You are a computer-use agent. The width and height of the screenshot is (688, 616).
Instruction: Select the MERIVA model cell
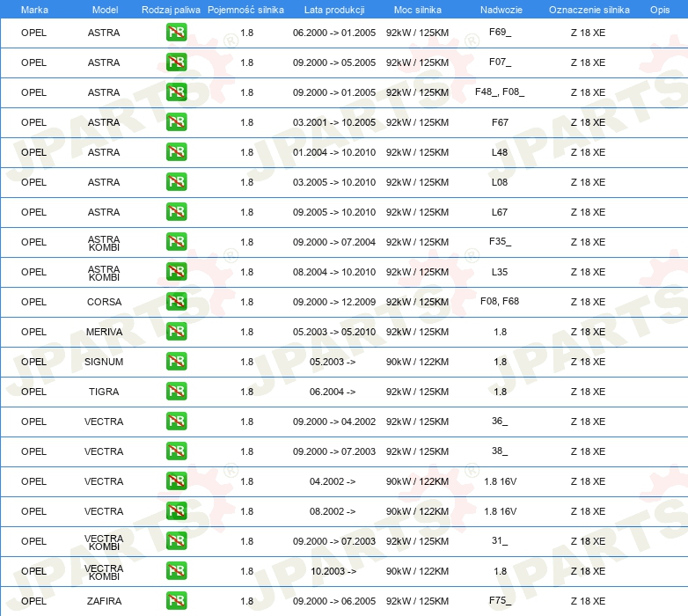pos(104,332)
